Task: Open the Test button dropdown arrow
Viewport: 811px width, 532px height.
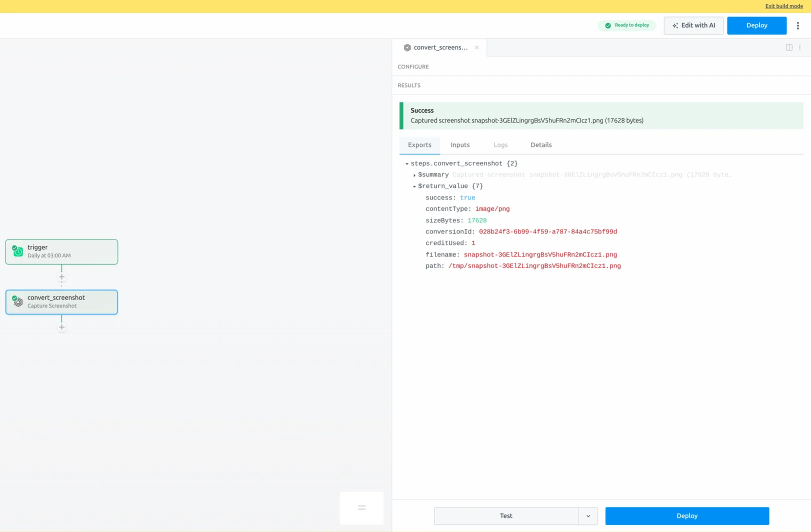Action: click(588, 516)
